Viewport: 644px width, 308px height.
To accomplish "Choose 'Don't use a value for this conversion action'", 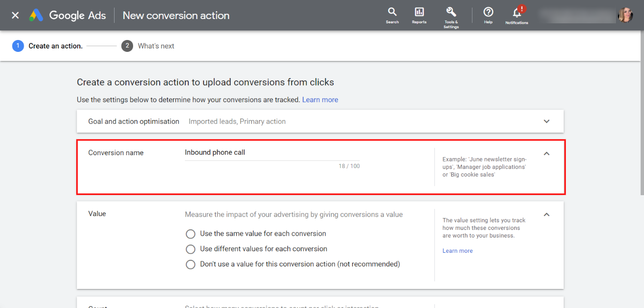I will pyautogui.click(x=191, y=264).
